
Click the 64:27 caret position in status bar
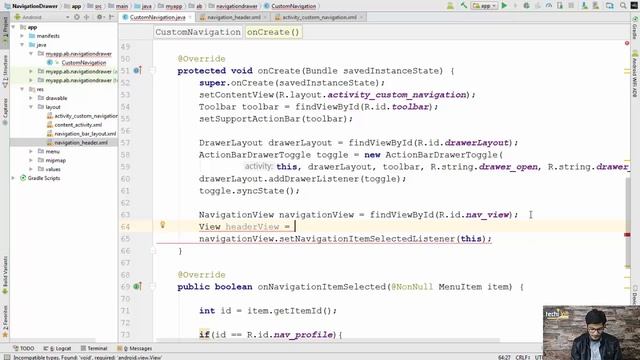point(504,357)
